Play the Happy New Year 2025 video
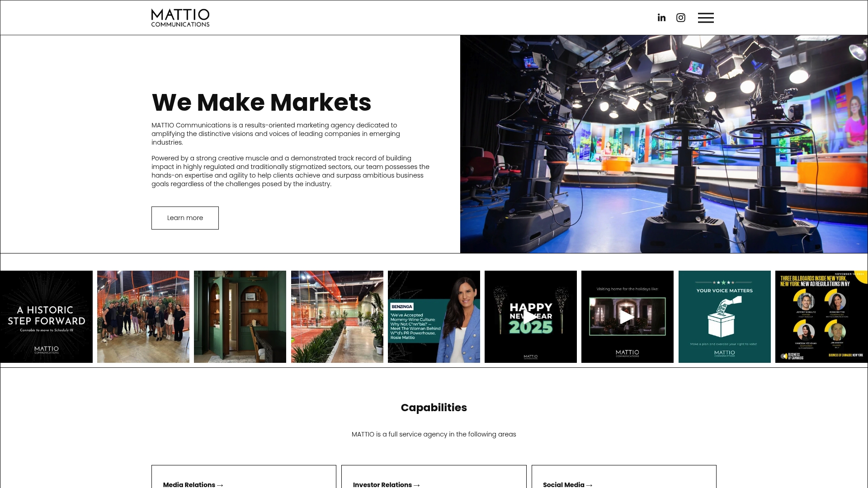Screen dimensions: 868x488 530,316
